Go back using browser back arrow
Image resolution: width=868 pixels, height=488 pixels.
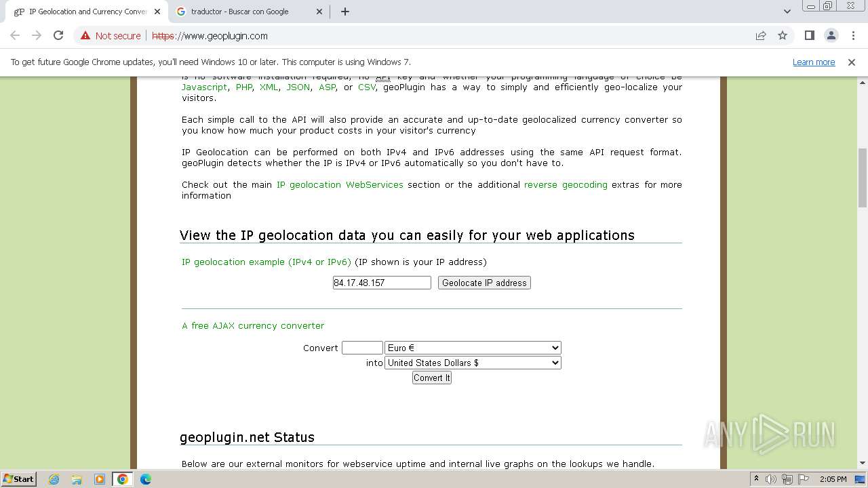click(x=15, y=36)
